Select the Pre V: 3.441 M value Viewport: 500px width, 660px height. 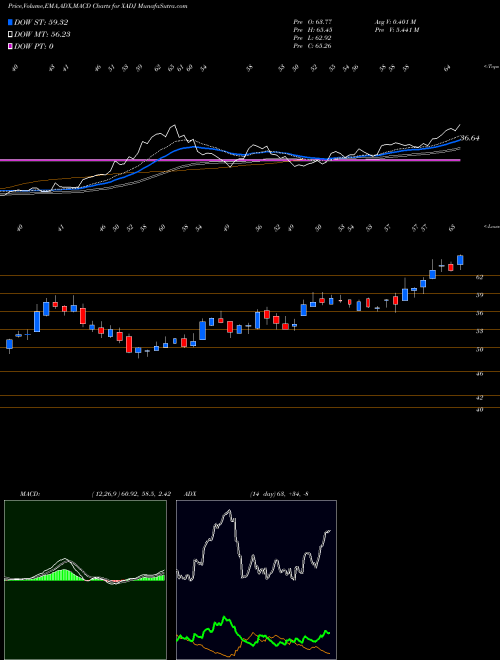pyautogui.click(x=396, y=30)
